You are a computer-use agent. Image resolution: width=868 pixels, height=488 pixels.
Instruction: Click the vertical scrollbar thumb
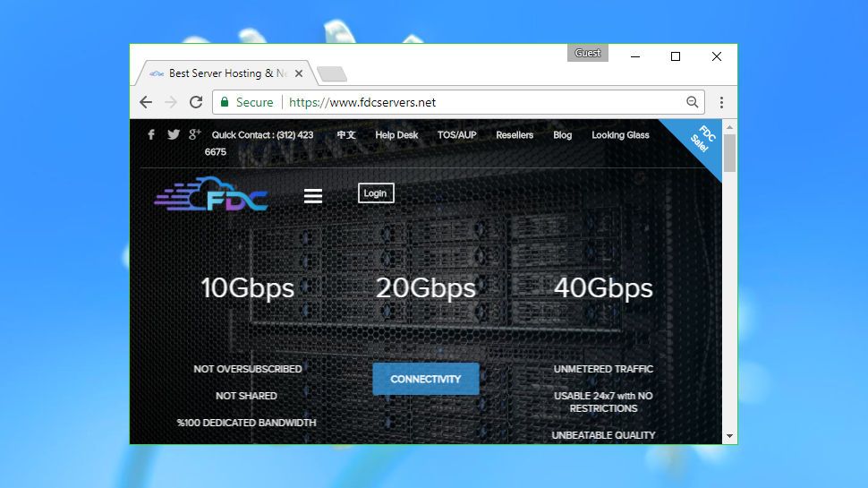729,153
